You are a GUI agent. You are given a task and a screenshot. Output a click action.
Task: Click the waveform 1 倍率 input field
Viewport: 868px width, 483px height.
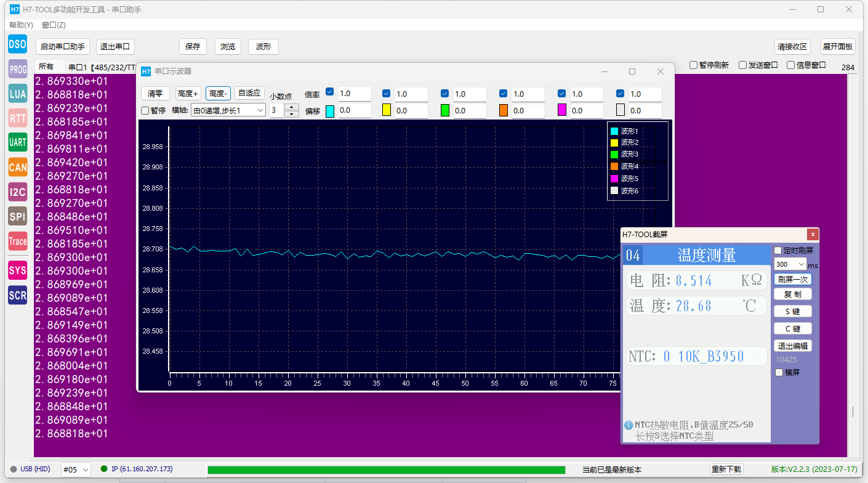tap(355, 94)
